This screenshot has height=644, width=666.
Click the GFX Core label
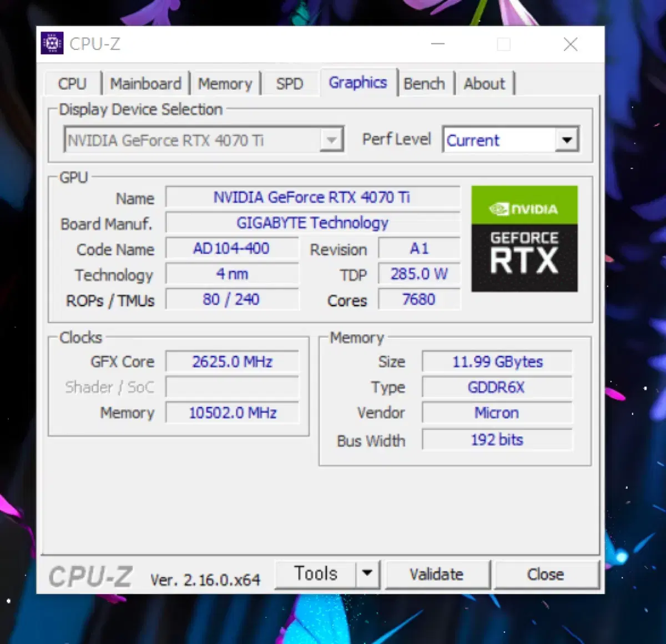122,362
